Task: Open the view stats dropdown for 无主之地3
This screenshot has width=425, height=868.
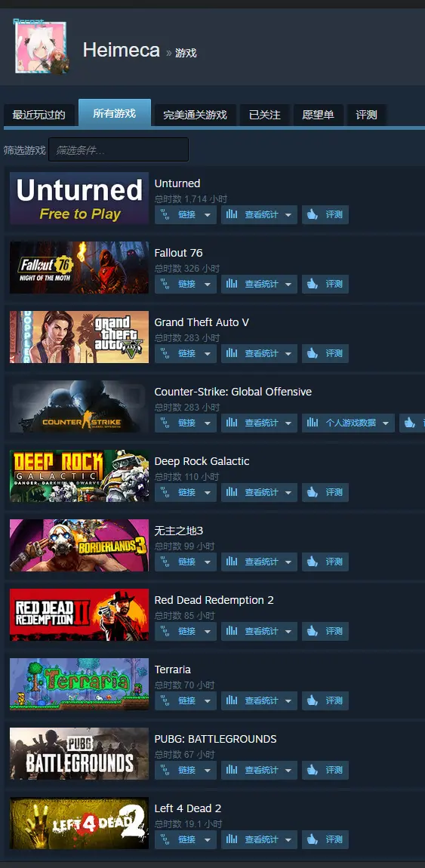Action: pyautogui.click(x=288, y=562)
